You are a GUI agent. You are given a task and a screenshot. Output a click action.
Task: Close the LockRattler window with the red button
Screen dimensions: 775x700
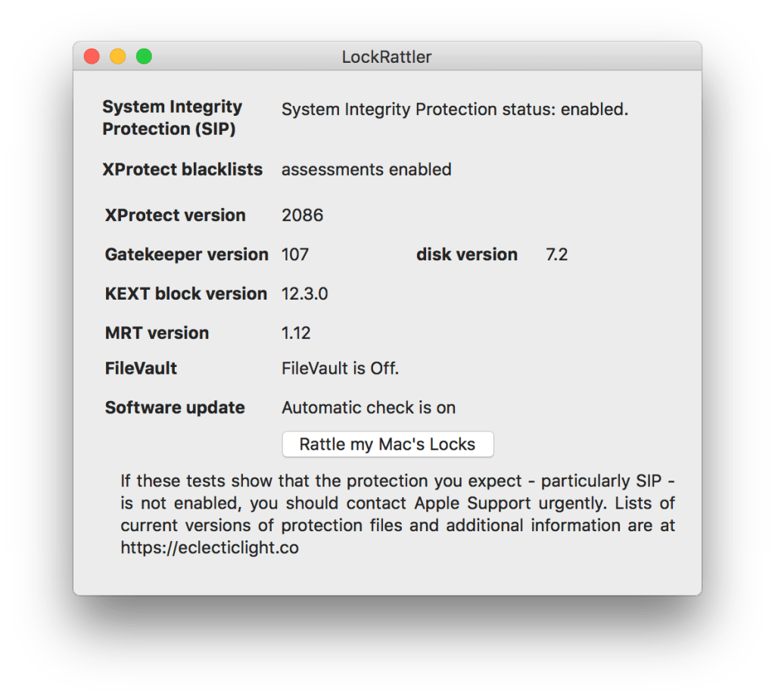tap(92, 57)
